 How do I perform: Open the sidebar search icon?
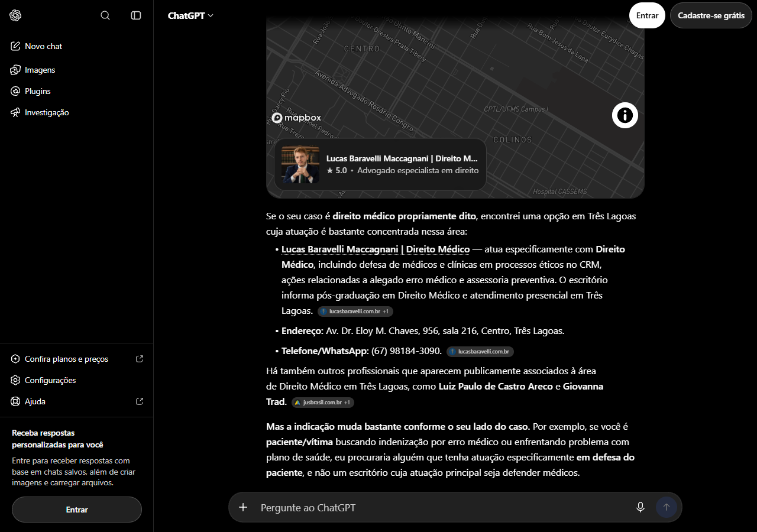coord(105,15)
